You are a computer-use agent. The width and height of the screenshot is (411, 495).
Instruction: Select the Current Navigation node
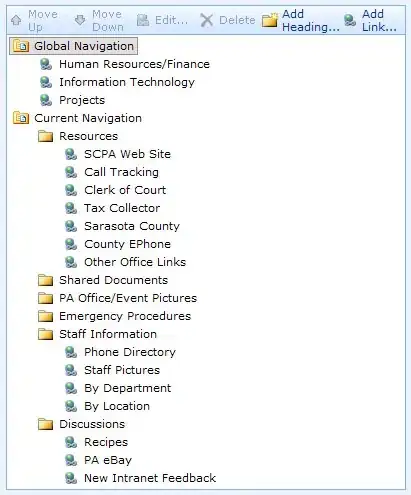(x=88, y=118)
